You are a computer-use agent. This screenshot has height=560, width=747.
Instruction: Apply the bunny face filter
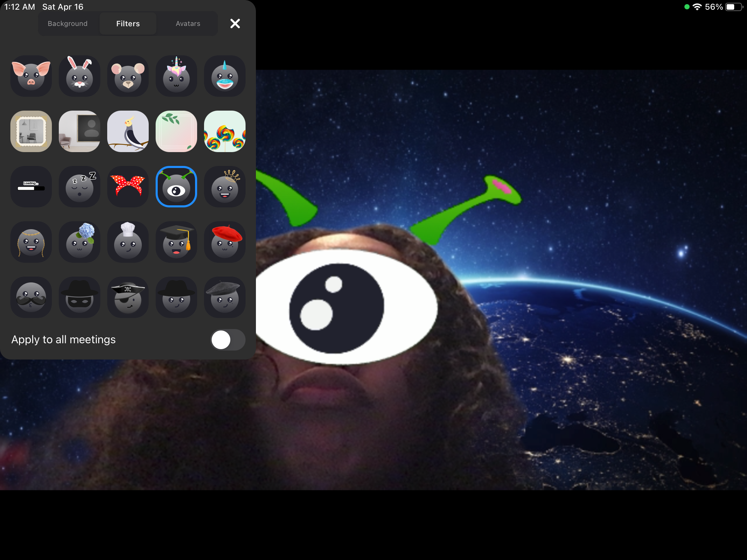tap(80, 76)
